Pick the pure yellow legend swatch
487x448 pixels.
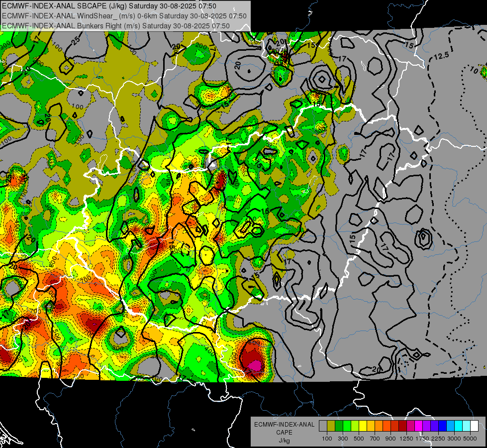pyautogui.click(x=363, y=426)
